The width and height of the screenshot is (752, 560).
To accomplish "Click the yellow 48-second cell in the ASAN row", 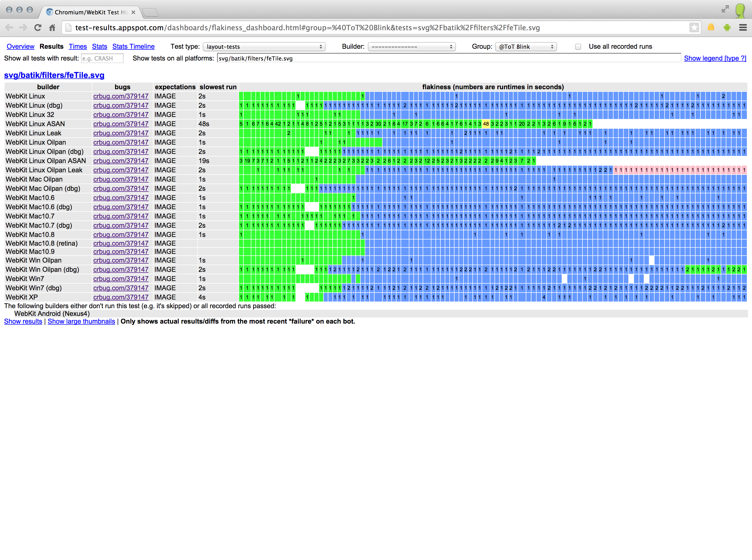I will (x=486, y=124).
